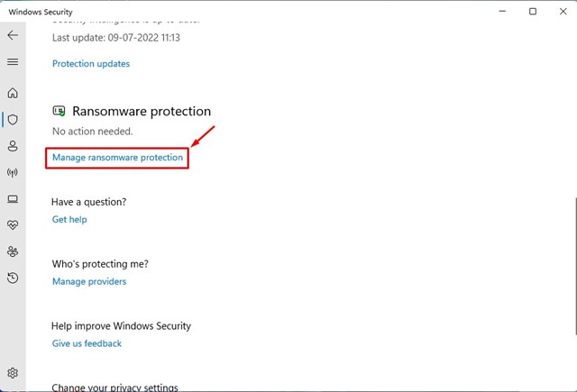Click the Ransomware protection heading icon

tap(59, 111)
